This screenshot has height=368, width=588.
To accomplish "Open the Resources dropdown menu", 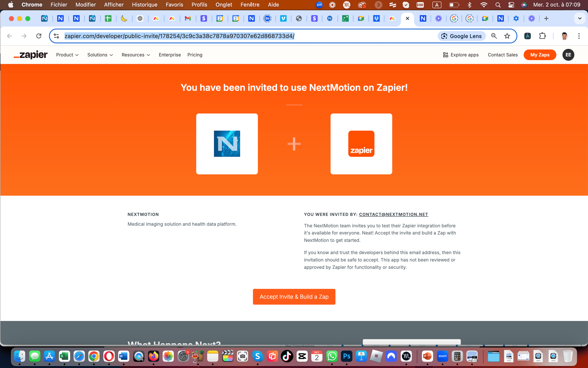I will pyautogui.click(x=136, y=55).
